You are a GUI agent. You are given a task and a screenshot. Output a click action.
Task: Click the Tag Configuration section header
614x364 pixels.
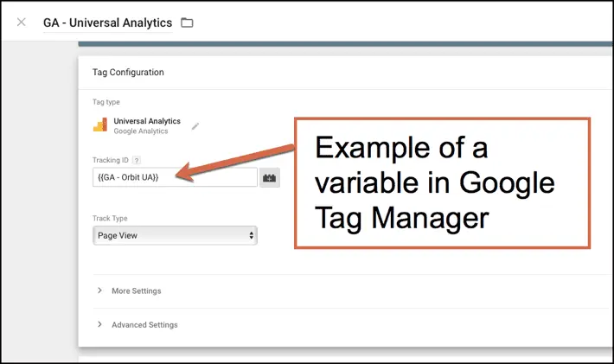128,73
